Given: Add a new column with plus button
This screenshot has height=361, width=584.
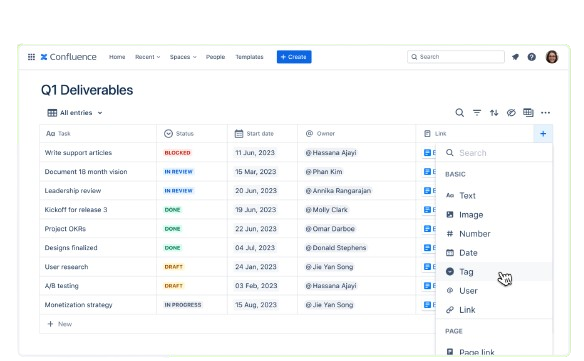Looking at the screenshot, I should (x=543, y=134).
